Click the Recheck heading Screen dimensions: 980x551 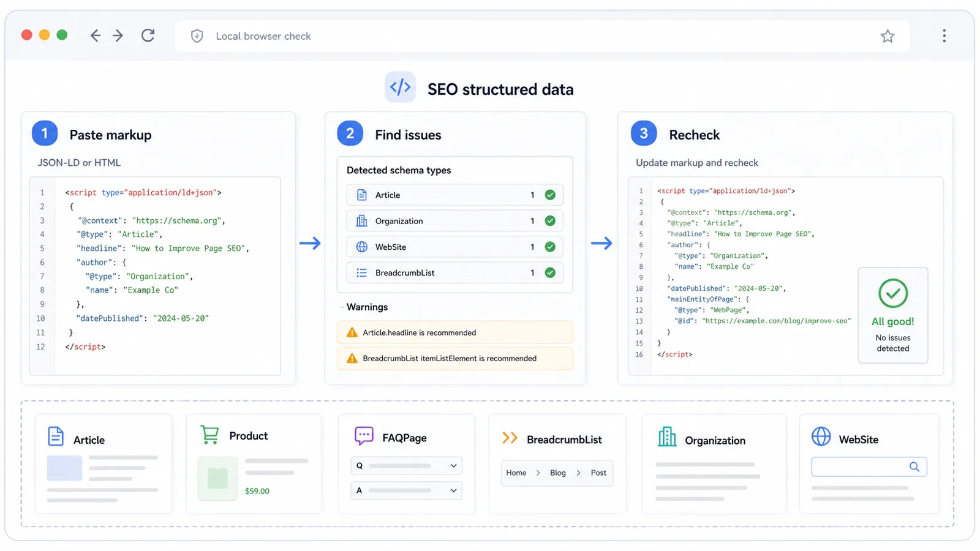pos(694,135)
